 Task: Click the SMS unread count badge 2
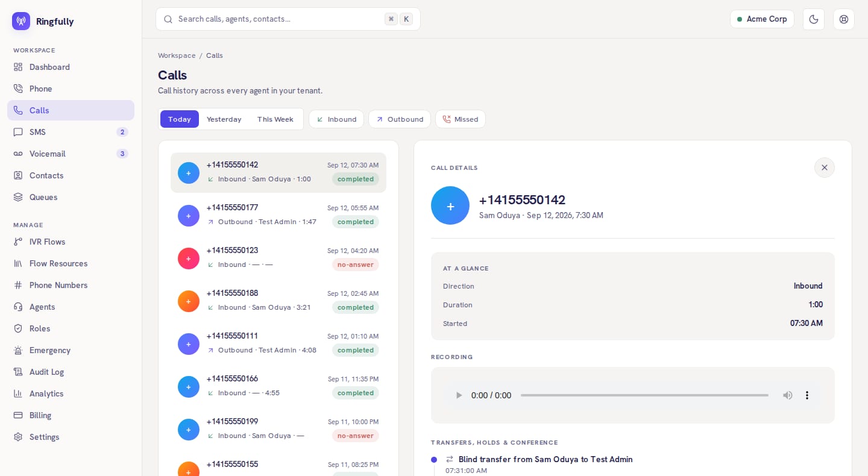click(x=122, y=132)
